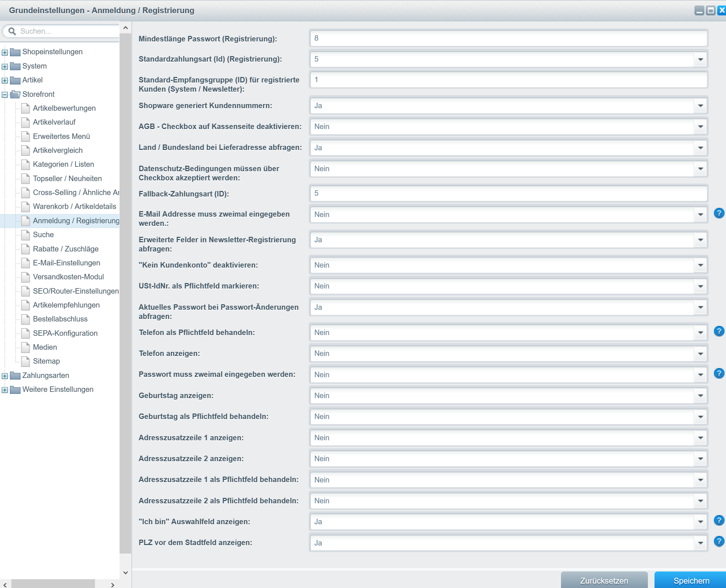
Task: Expand the Weitere Einstellungen node
Action: pyautogui.click(x=5, y=390)
